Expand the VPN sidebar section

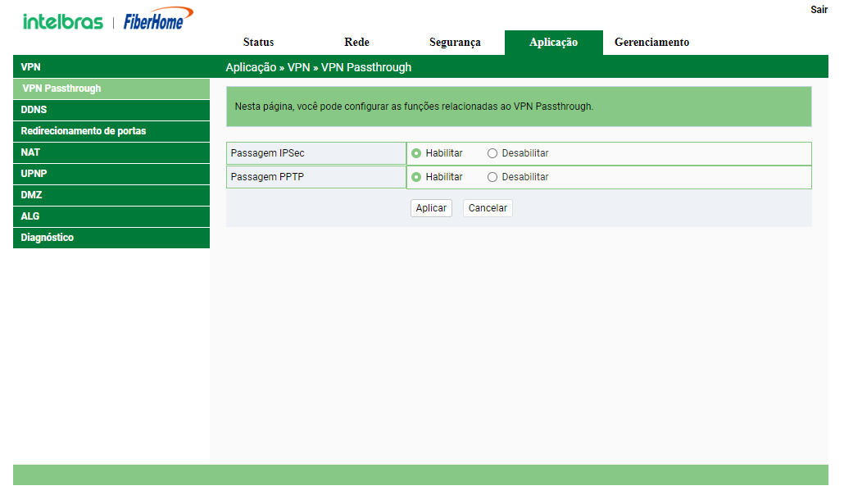111,66
